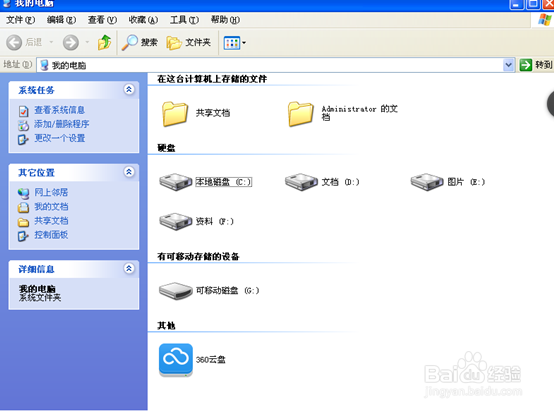
Task: Click the My Documents sidebar icon
Action: [x=23, y=207]
